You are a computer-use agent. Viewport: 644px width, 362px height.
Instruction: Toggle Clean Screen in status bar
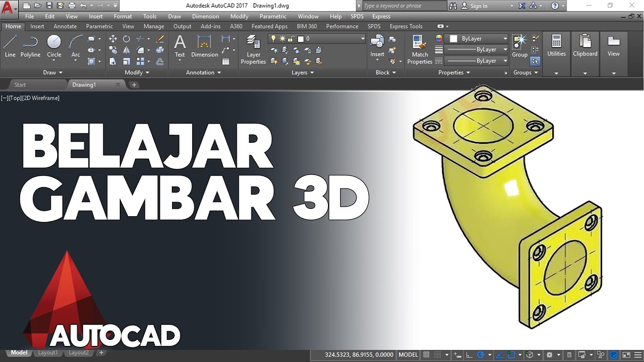627,354
